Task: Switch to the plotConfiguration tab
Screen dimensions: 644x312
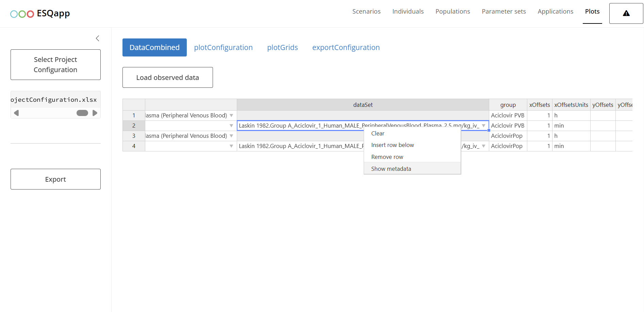Action: pyautogui.click(x=223, y=48)
